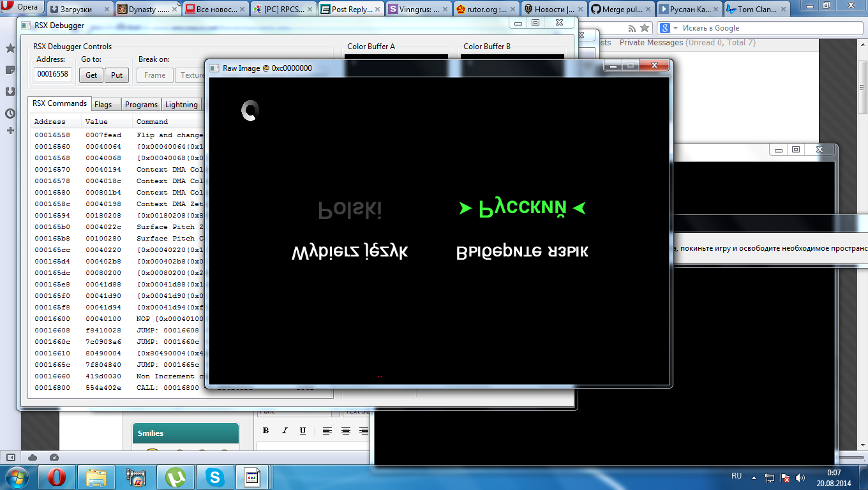Switch to the Загрузки browser tab
Viewport: 868px width, 490px height.
(79, 10)
